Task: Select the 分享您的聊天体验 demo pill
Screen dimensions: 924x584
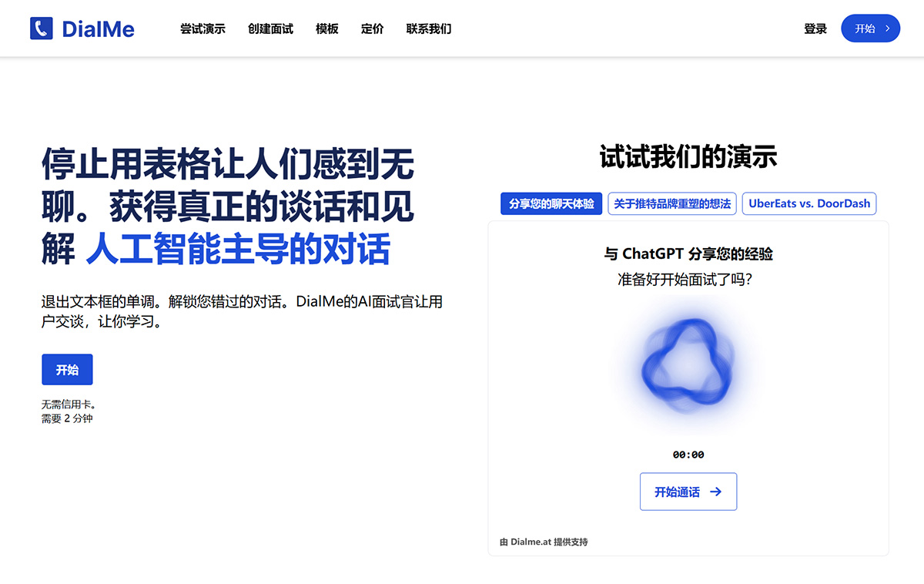Action: click(550, 203)
